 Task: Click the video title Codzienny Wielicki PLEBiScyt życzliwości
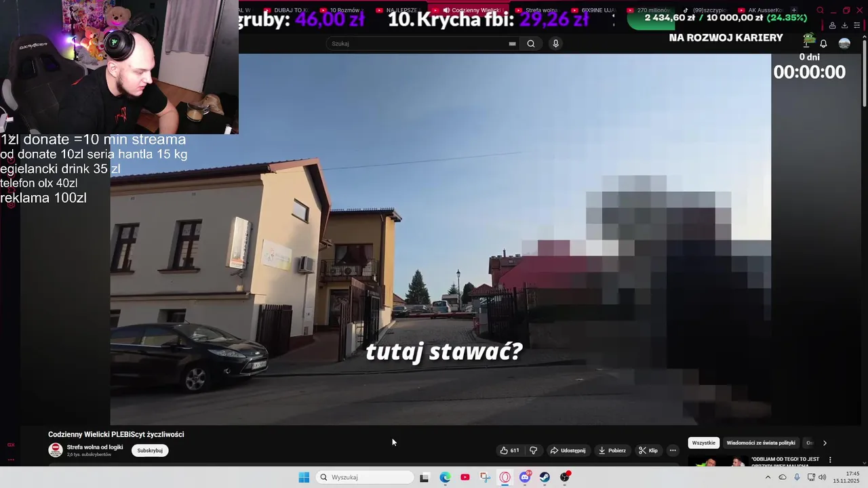[116, 434]
